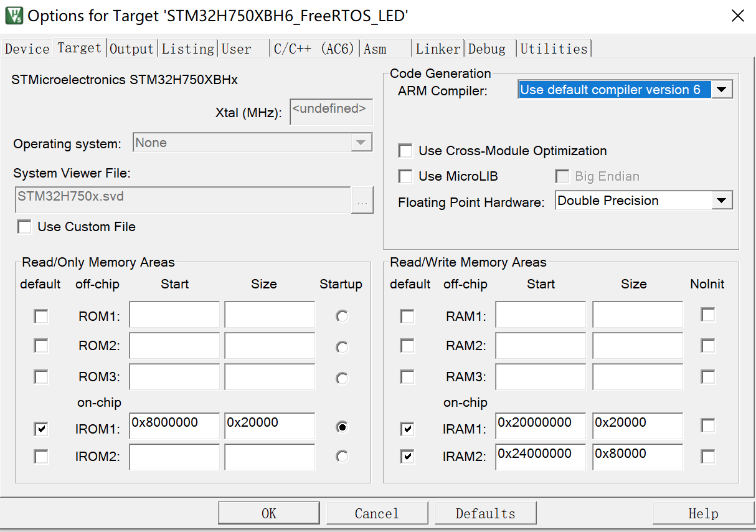Check Use Custom File option

(24, 227)
